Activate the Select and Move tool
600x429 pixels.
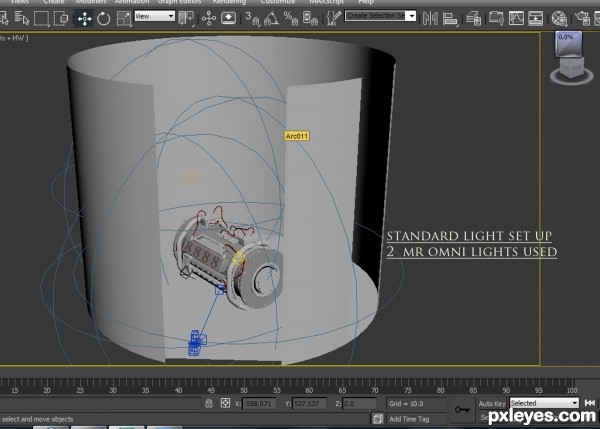[84, 18]
